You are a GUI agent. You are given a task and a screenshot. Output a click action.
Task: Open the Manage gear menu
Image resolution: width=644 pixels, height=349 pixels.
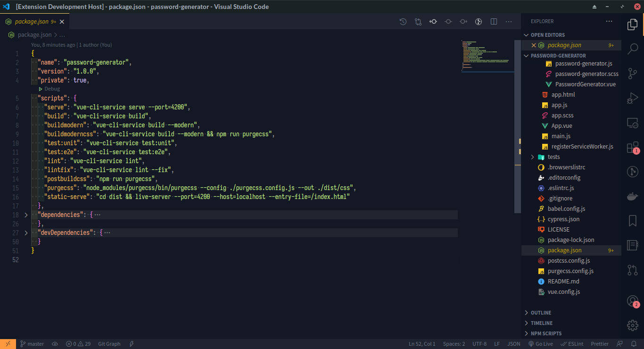point(632,325)
